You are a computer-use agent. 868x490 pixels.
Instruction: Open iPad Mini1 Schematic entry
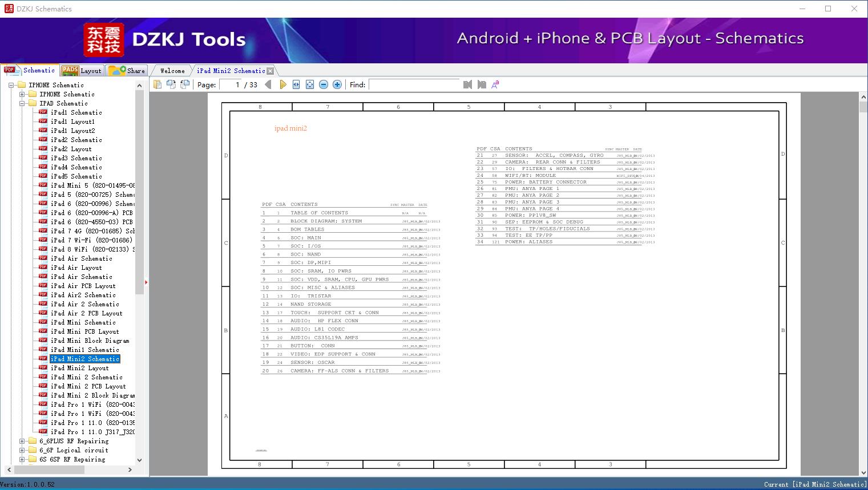click(84, 350)
